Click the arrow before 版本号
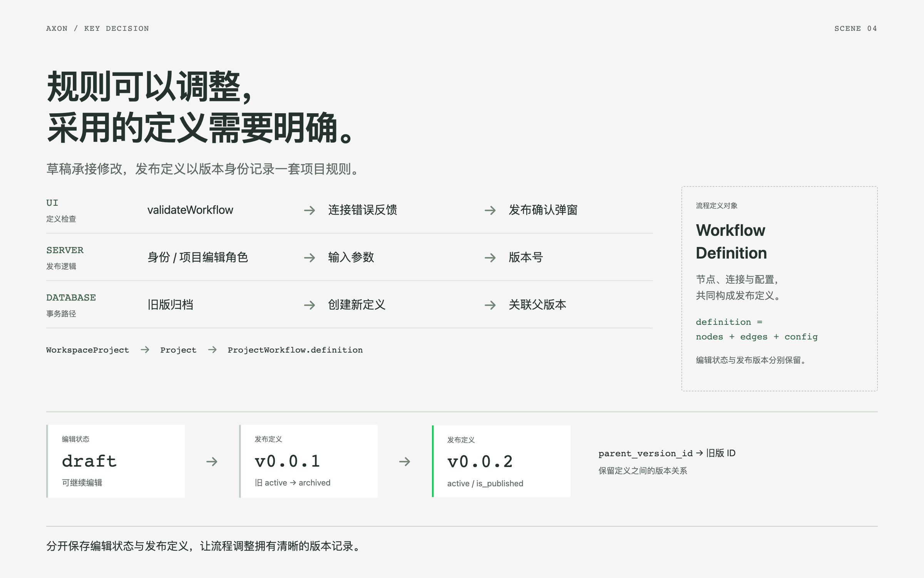 coord(490,258)
